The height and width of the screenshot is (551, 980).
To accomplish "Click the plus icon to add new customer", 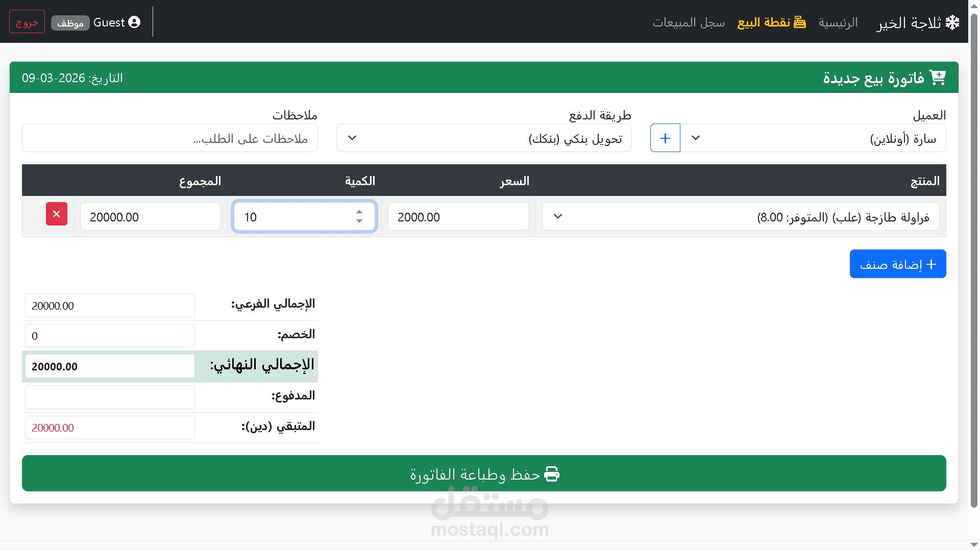I will [x=665, y=138].
